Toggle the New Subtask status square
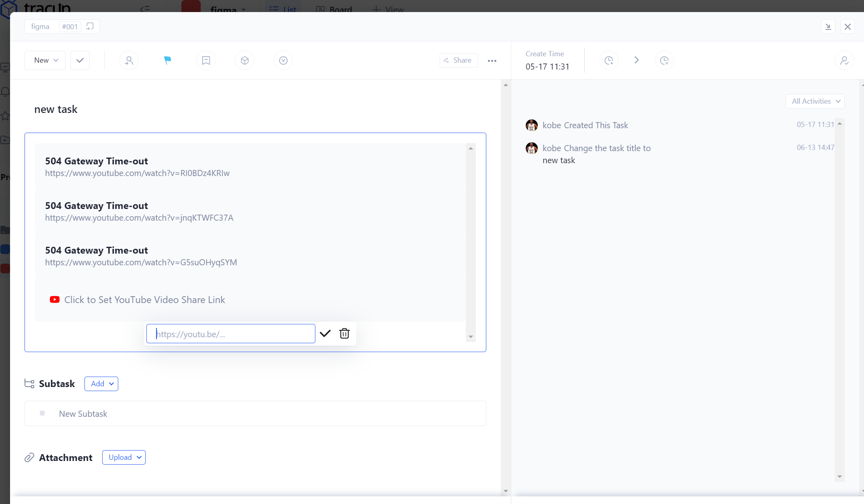This screenshot has height=504, width=864. pyautogui.click(x=42, y=413)
